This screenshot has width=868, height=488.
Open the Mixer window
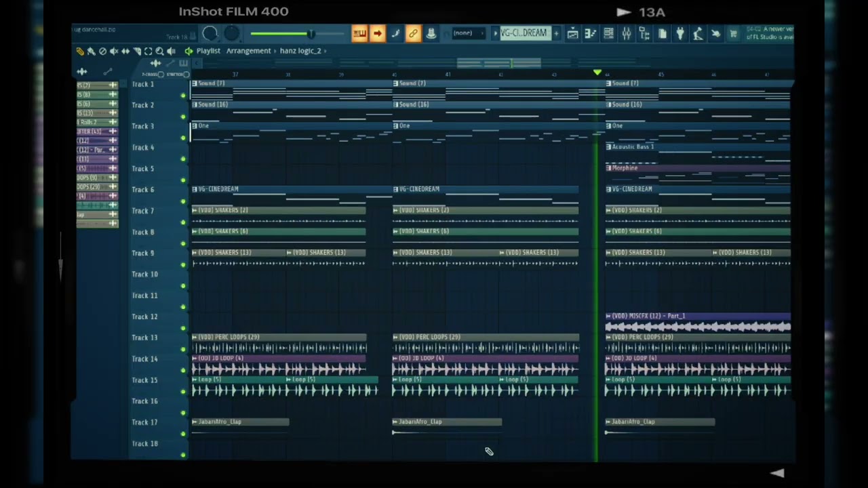click(626, 33)
